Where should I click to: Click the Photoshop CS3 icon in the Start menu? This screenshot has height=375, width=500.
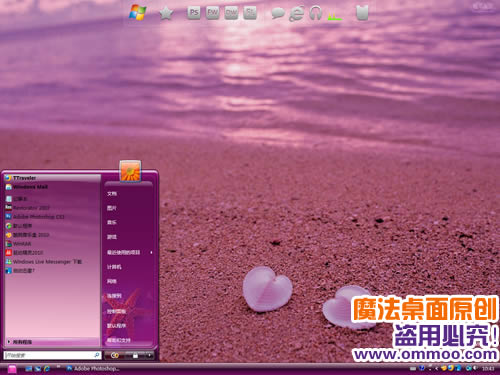[8, 217]
